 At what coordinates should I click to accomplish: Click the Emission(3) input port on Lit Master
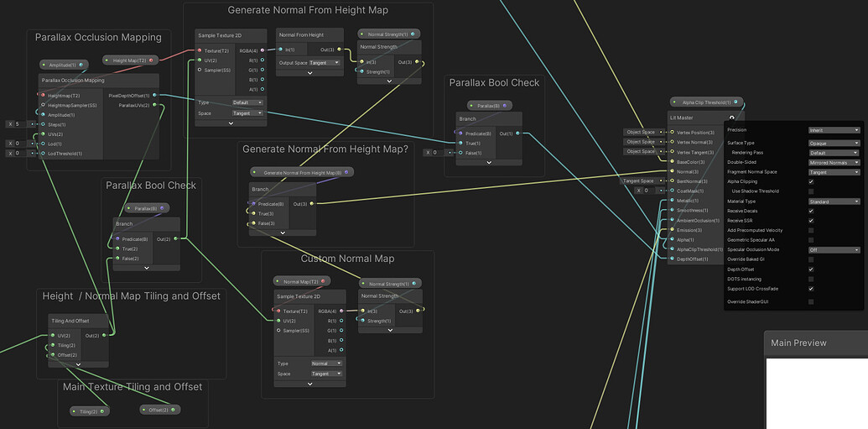pos(672,230)
